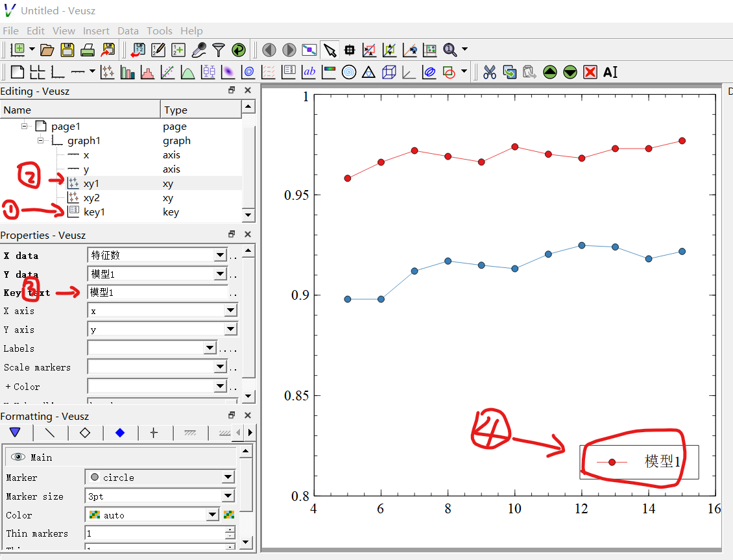Screen dimensions: 733x560
Task: Open the dropdown arrow next to the Zoom magnifier
Action: pyautogui.click(x=464, y=49)
